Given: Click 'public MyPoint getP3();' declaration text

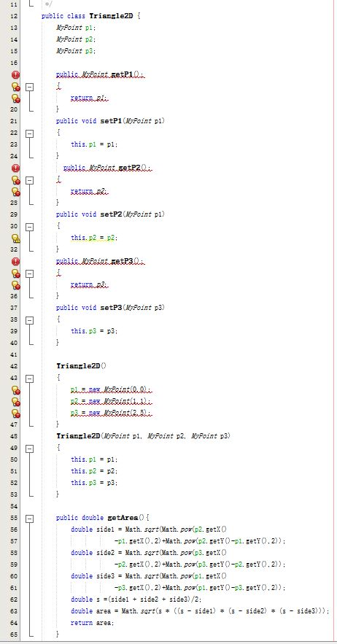Looking at the screenshot, I should pos(101,261).
